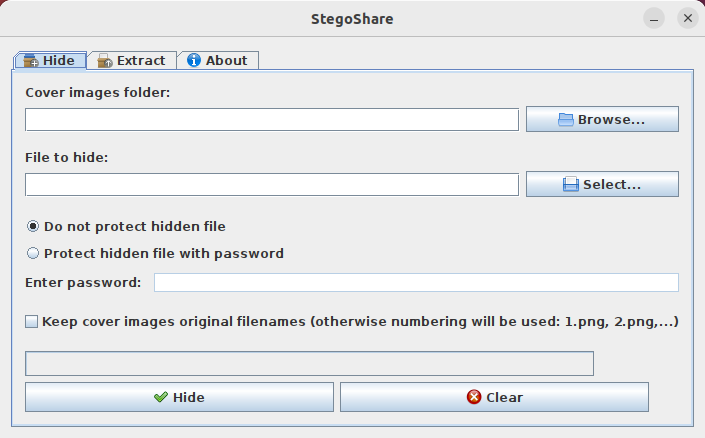This screenshot has height=438, width=705.
Task: Start hiding with the Hide button
Action: [179, 397]
